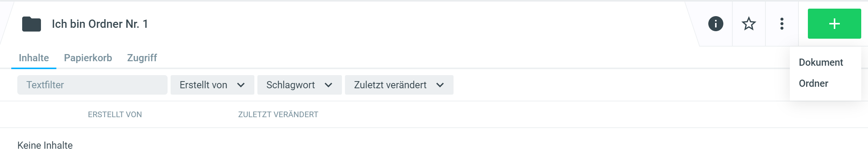The width and height of the screenshot is (868, 163).
Task: Click the Keine Inhalte empty message
Action: 45,145
